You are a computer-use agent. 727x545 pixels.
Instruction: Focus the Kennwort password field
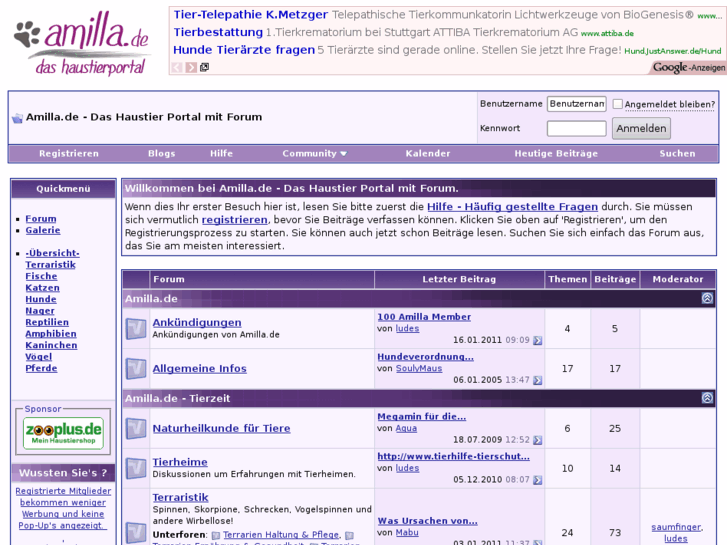point(577,128)
